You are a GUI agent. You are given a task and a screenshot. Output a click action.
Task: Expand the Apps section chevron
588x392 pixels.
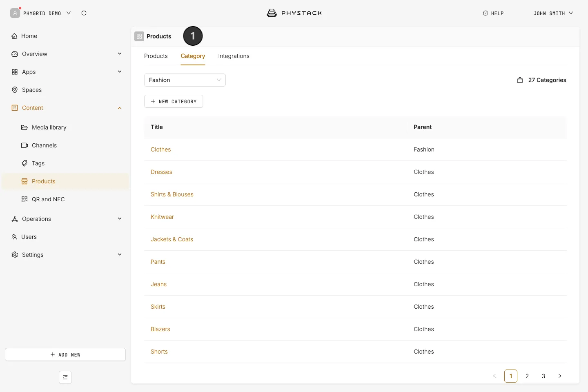point(120,71)
